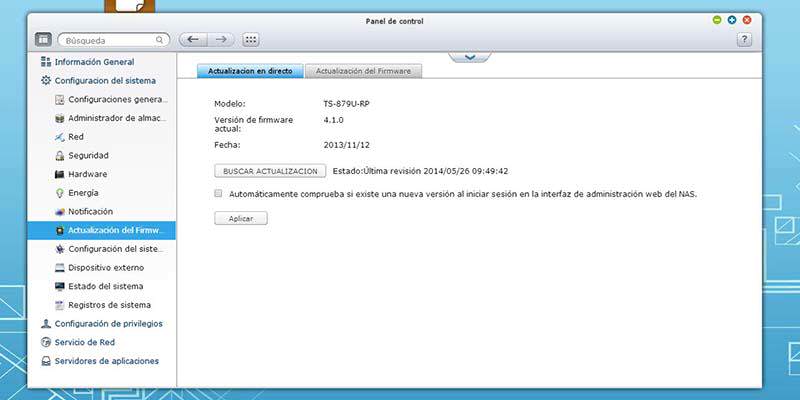The image size is (800, 400).
Task: Expand Servidores de aplicaciones section
Action: [x=107, y=361]
